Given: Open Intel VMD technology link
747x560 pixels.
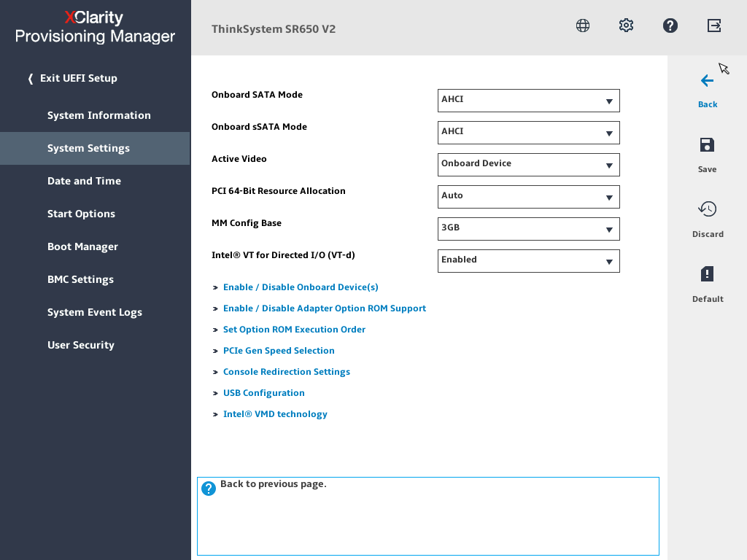Looking at the screenshot, I should pos(275,414).
